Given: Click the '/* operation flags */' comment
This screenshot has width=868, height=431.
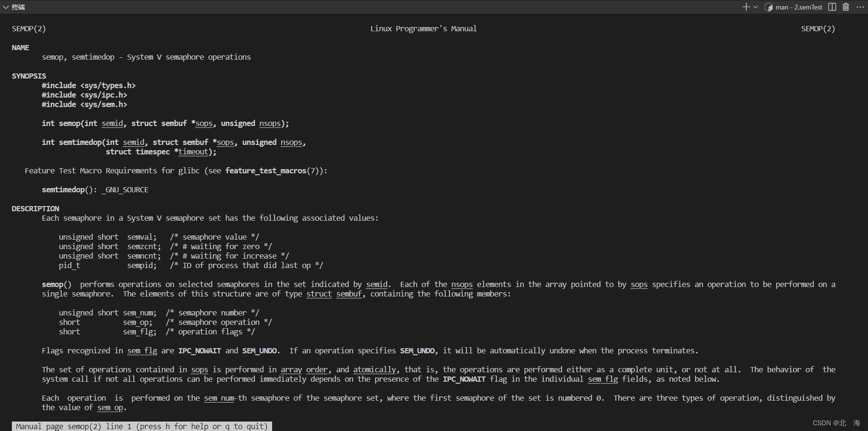Looking at the screenshot, I should (210, 332).
